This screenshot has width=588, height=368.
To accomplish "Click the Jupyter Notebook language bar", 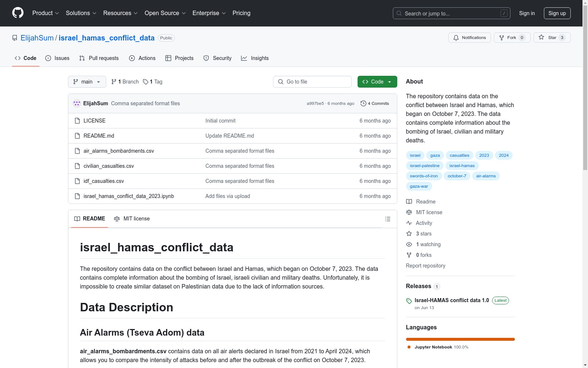I will (x=460, y=339).
